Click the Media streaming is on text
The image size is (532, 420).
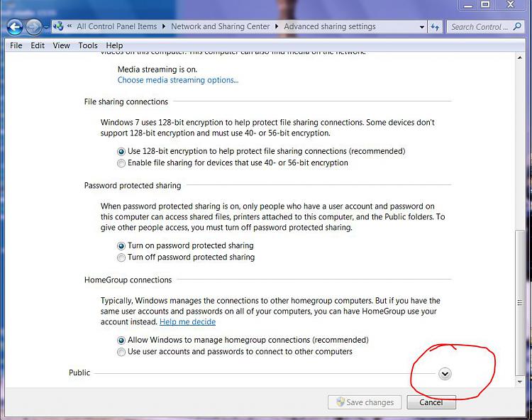pos(157,70)
